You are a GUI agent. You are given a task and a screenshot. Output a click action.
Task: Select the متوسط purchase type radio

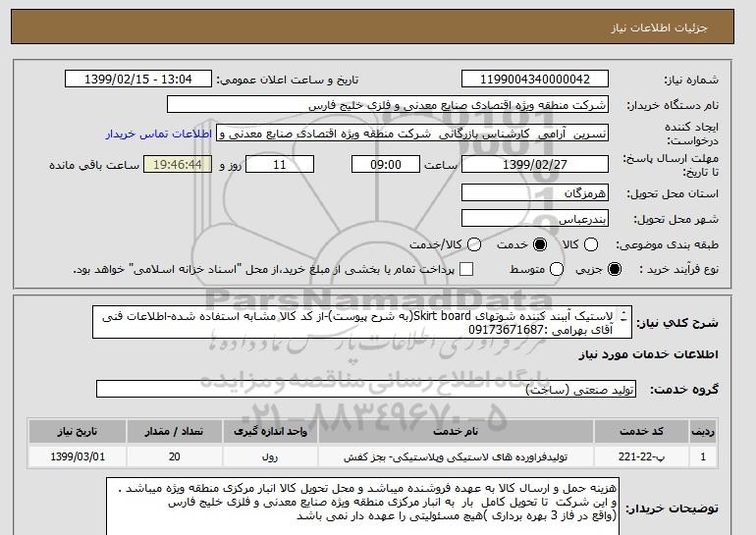[557, 269]
